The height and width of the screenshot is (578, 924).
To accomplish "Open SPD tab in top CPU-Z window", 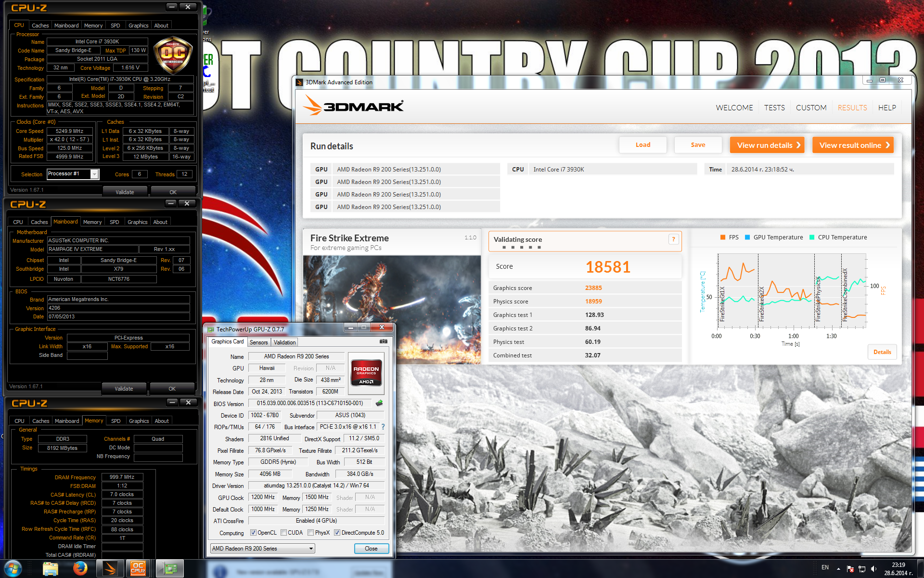I will pyautogui.click(x=115, y=26).
